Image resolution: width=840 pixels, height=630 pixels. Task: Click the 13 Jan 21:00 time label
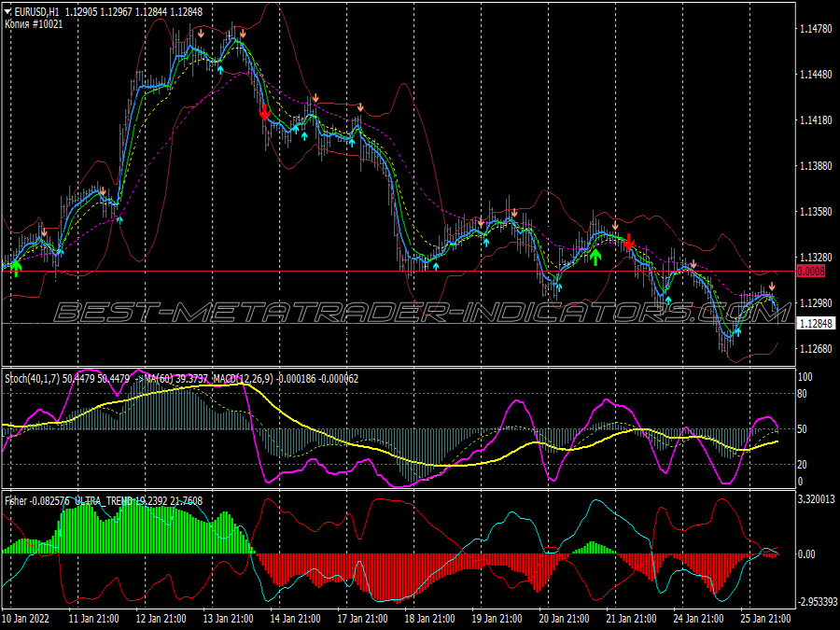228,619
